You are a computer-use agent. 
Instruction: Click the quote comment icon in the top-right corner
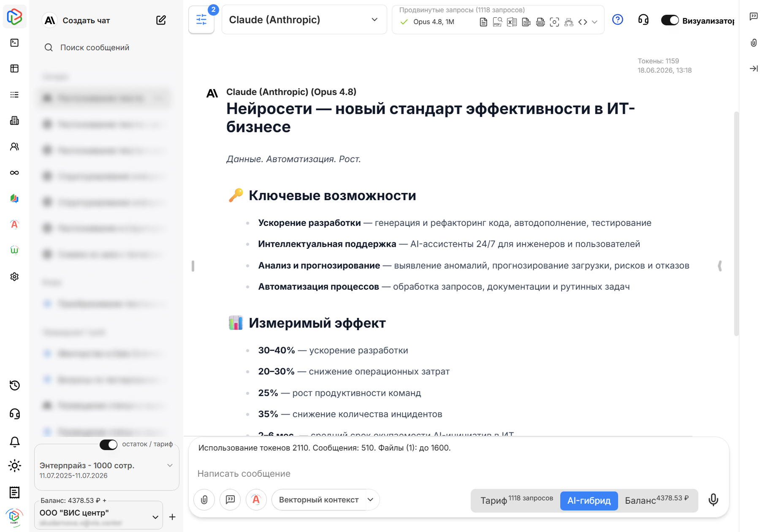[754, 16]
